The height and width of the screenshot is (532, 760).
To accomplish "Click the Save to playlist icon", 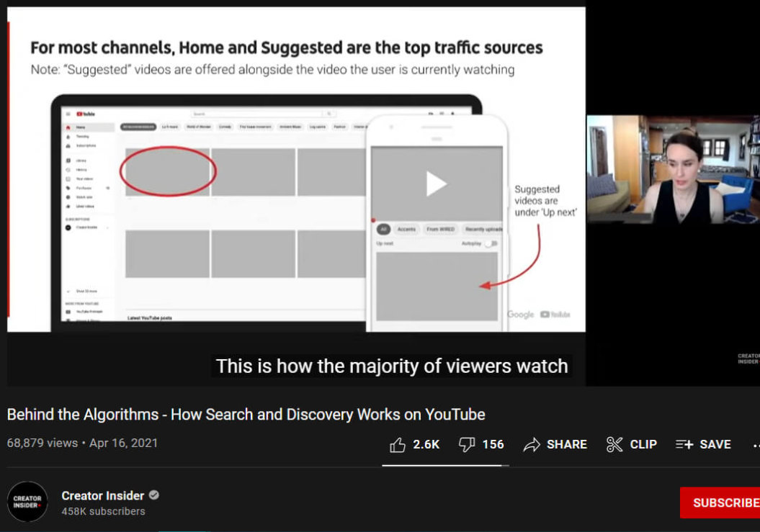I will pyautogui.click(x=684, y=444).
